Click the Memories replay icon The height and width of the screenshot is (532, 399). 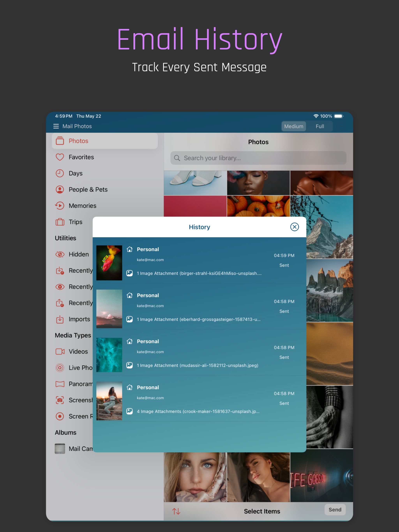(60, 206)
